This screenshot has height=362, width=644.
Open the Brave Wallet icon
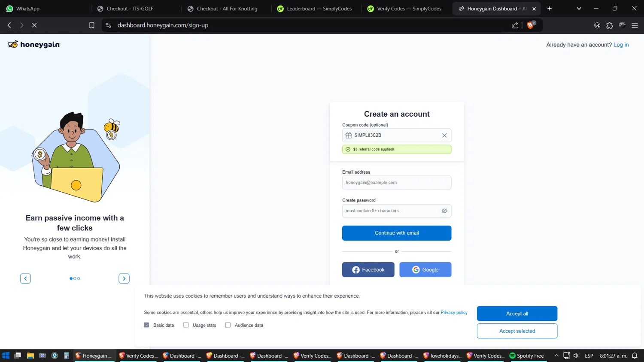(x=597, y=25)
